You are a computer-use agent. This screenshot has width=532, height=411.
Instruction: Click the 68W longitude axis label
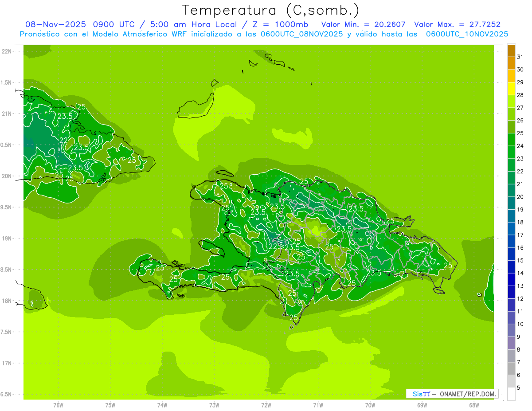pyautogui.click(x=474, y=405)
